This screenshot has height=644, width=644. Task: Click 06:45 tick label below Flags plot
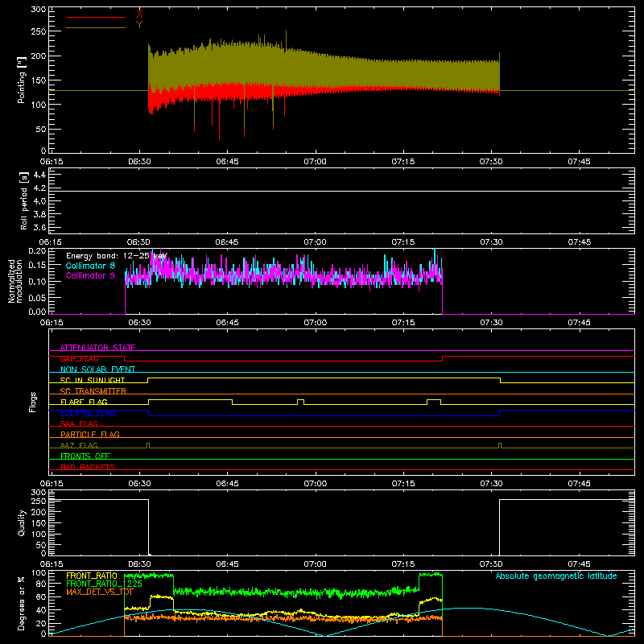click(x=228, y=484)
